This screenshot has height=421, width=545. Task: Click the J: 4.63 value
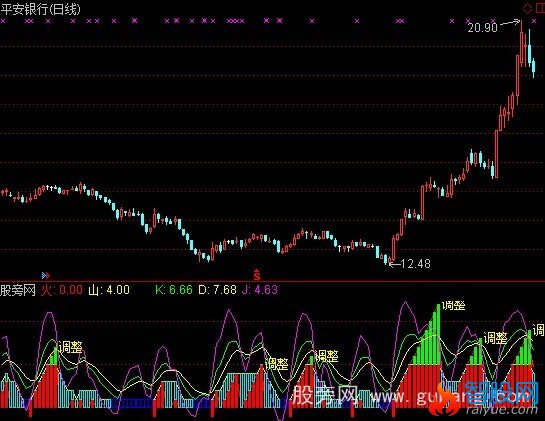coord(260,290)
